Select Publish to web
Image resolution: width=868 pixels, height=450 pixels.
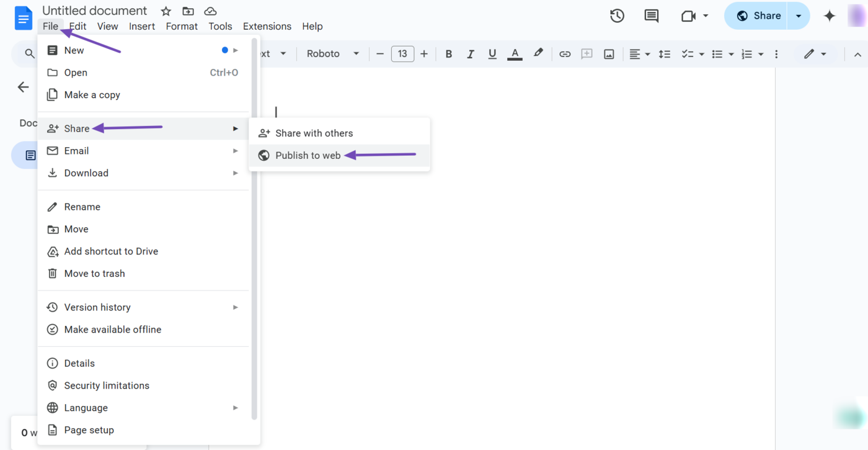(308, 156)
